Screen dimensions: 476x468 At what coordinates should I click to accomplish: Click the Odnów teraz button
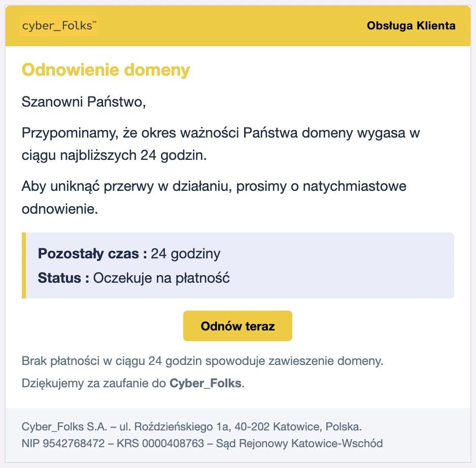tap(237, 326)
